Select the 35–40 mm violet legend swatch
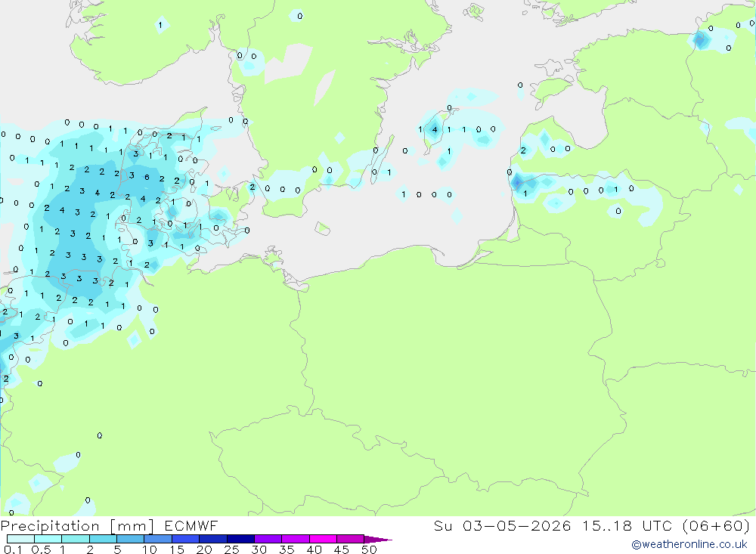This screenshot has height=554, width=756. [295, 539]
